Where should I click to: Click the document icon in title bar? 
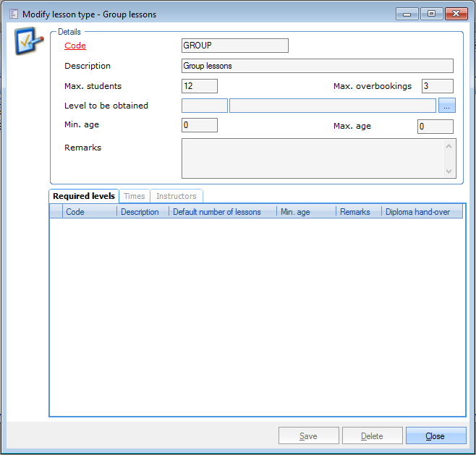tap(13, 14)
